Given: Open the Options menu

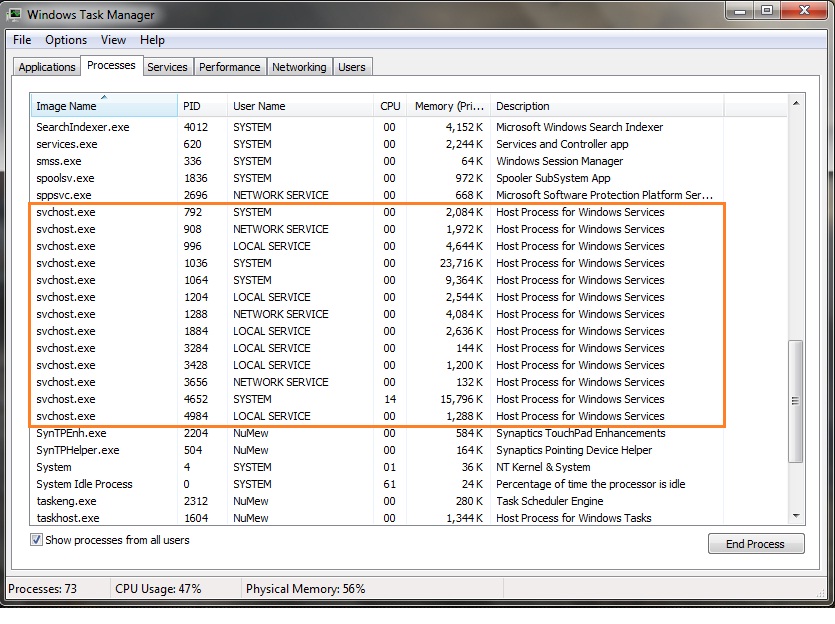Looking at the screenshot, I should [x=66, y=40].
